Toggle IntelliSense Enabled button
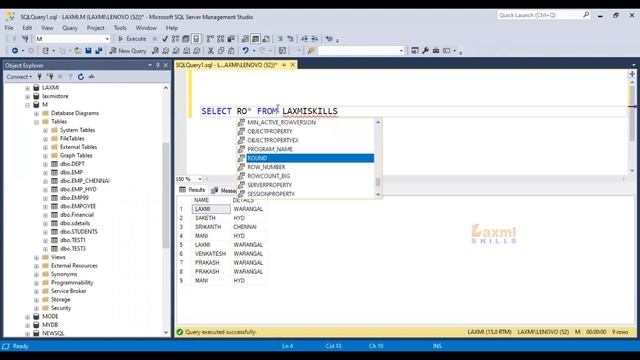 (x=196, y=39)
